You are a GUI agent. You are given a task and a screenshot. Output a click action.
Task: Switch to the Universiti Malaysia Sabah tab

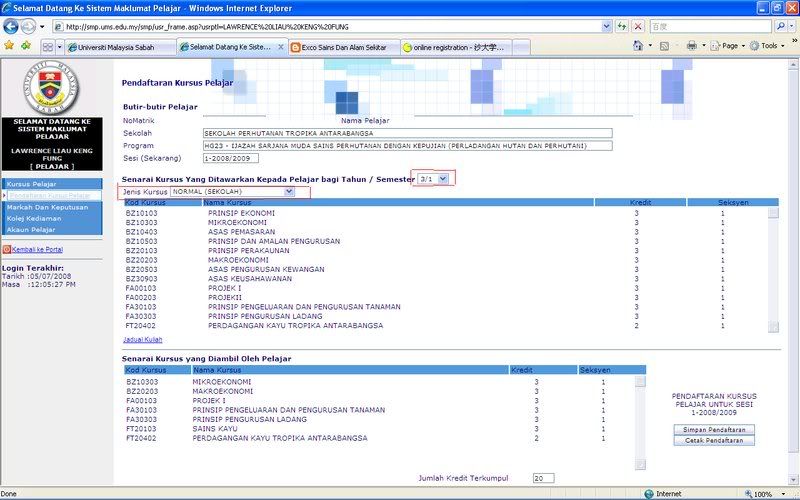point(120,47)
